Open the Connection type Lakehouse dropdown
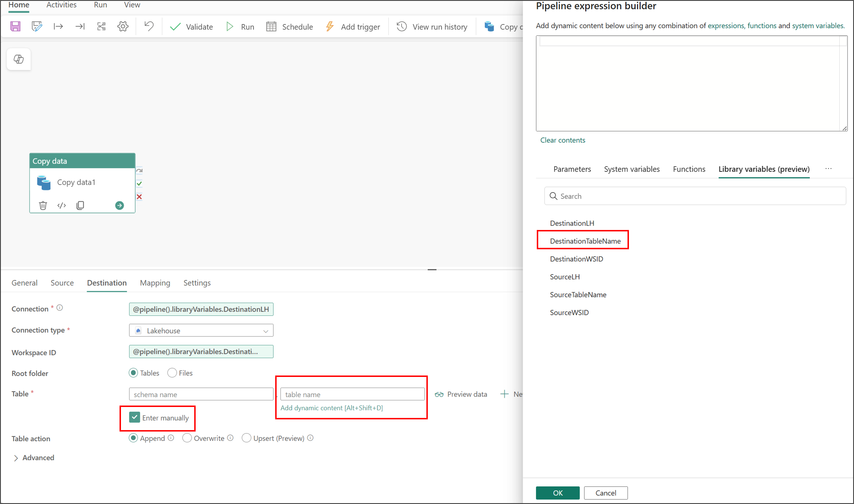854x504 pixels. [201, 330]
